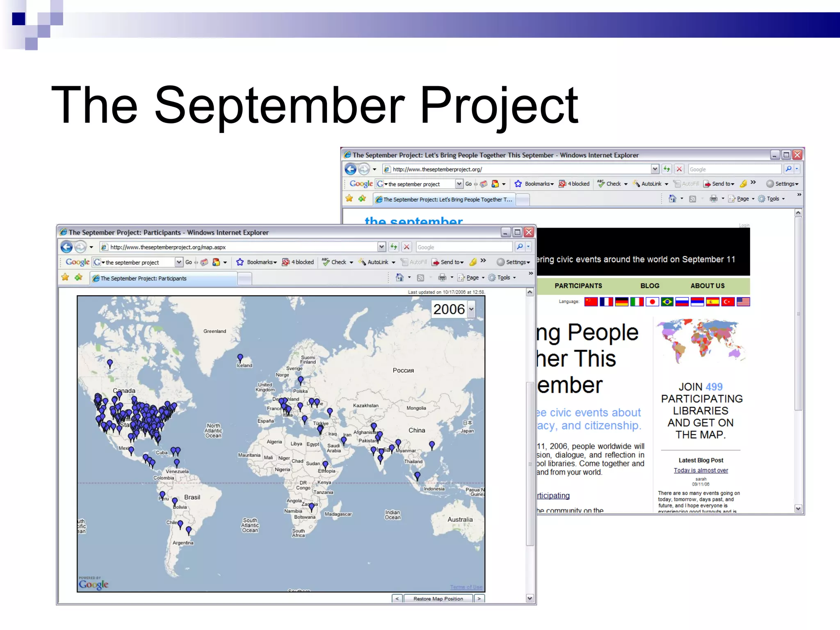Click Print icon in Participants window toolbar

442,278
